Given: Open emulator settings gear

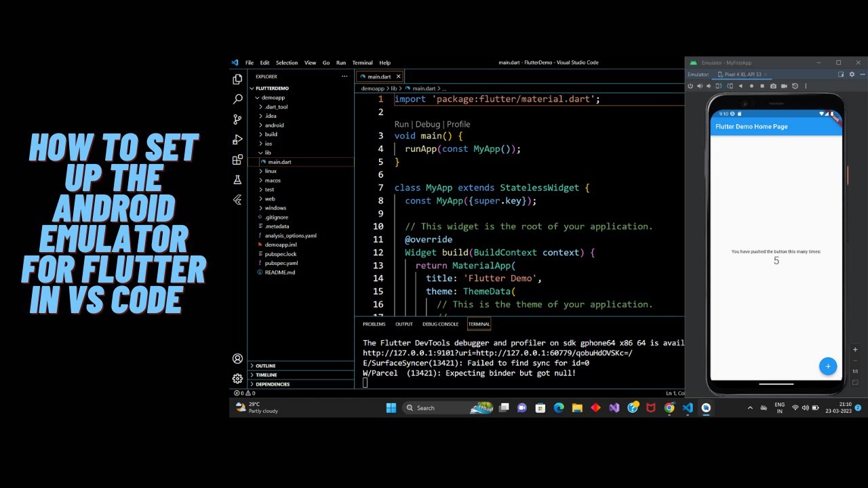Looking at the screenshot, I should 852,75.
